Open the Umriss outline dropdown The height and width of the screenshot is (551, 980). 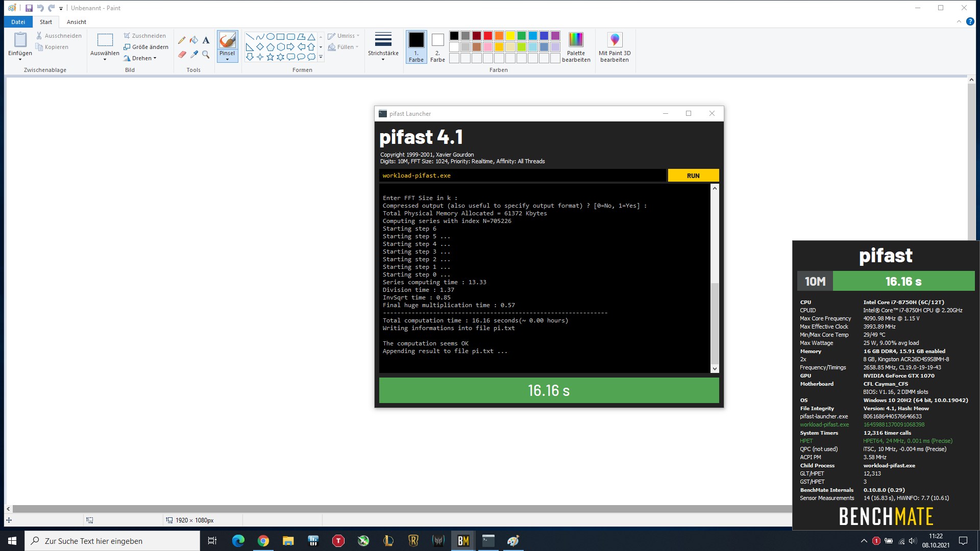(344, 36)
